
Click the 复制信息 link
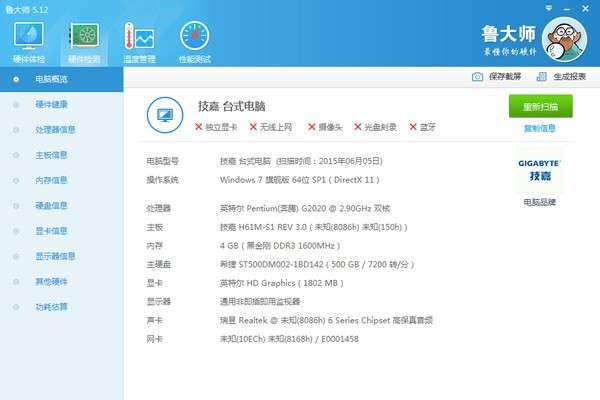tap(540, 128)
